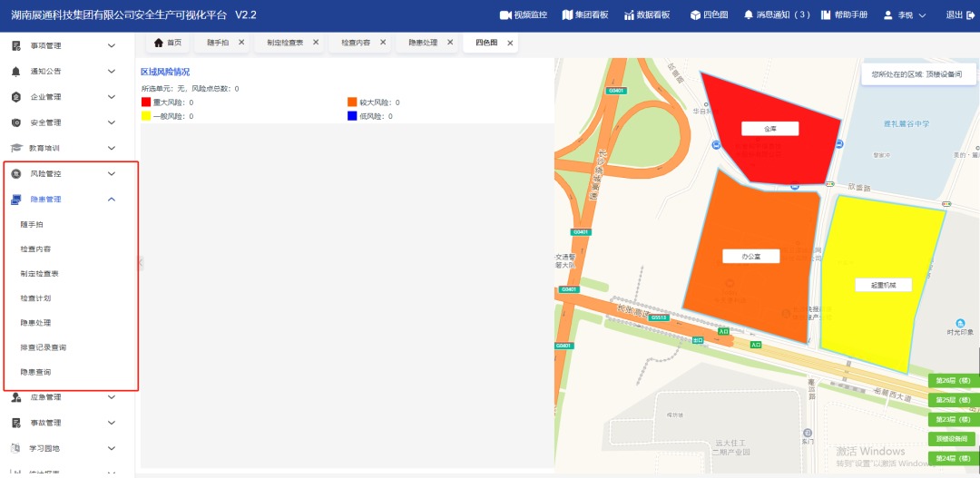Collapse the 隐患管理 menu chevron
This screenshot has width=980, height=478.
(x=112, y=200)
